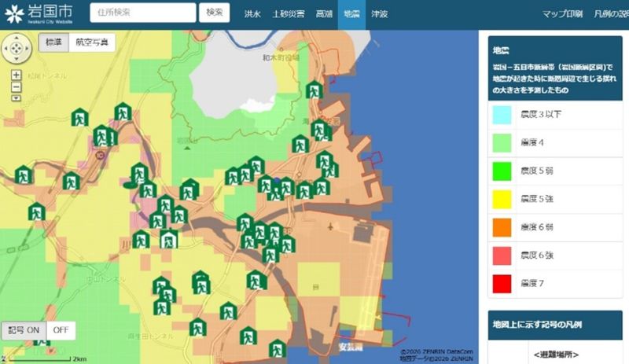The width and height of the screenshot is (629, 364).
Task: Click the red 震度７ legend swatch
Action: tap(501, 281)
